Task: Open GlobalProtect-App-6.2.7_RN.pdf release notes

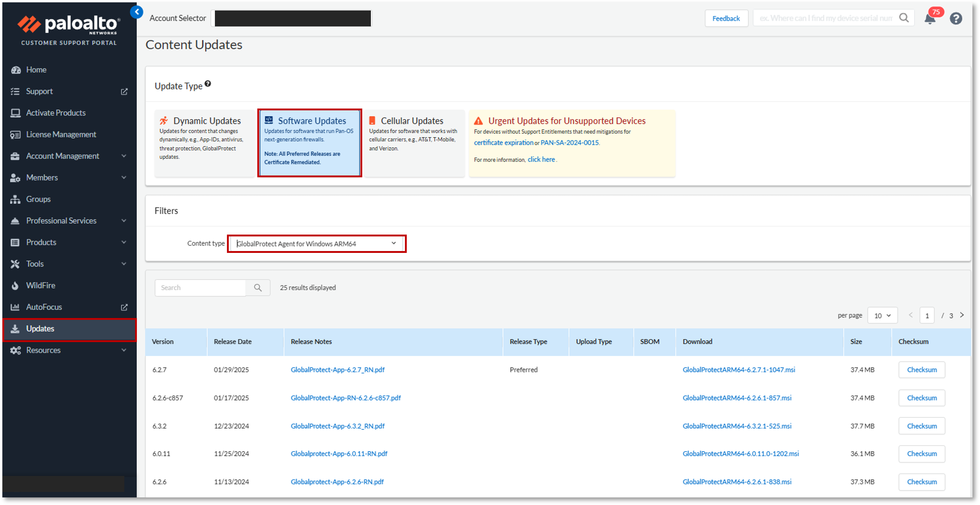Action: pos(337,370)
